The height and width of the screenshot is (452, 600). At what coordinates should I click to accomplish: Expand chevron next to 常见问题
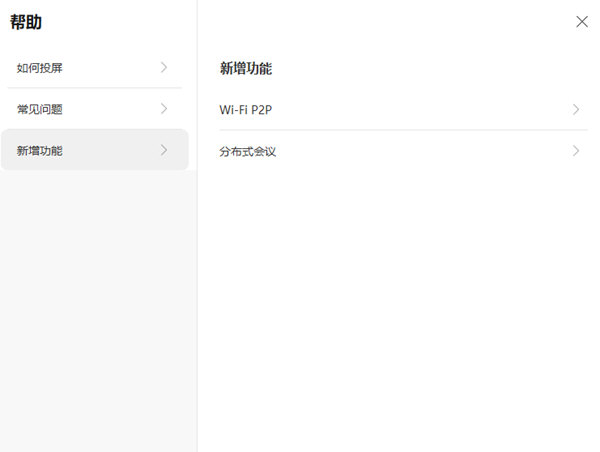(x=164, y=109)
